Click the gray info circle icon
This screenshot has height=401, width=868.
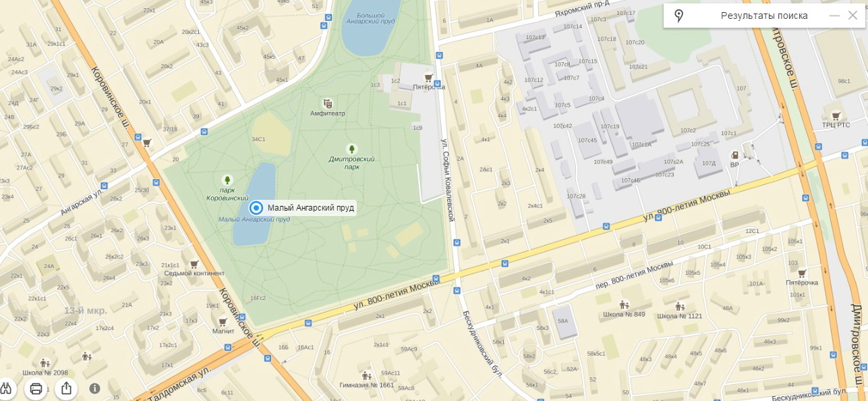[x=95, y=388]
